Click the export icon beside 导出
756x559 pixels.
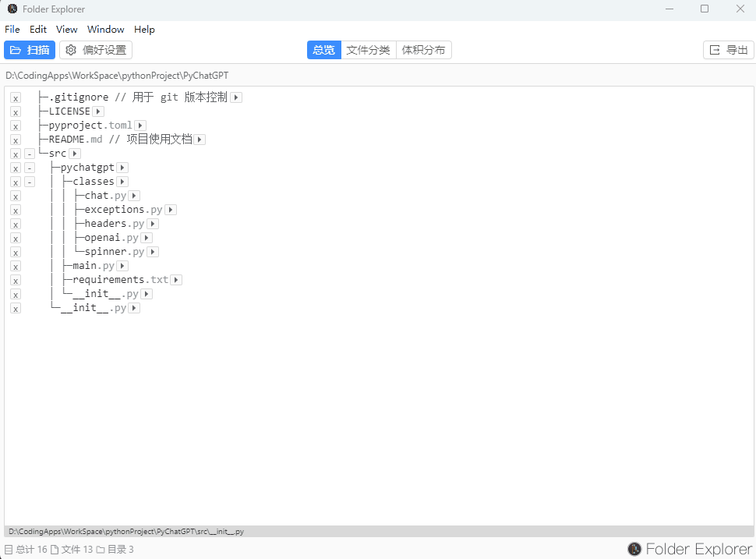pos(714,48)
